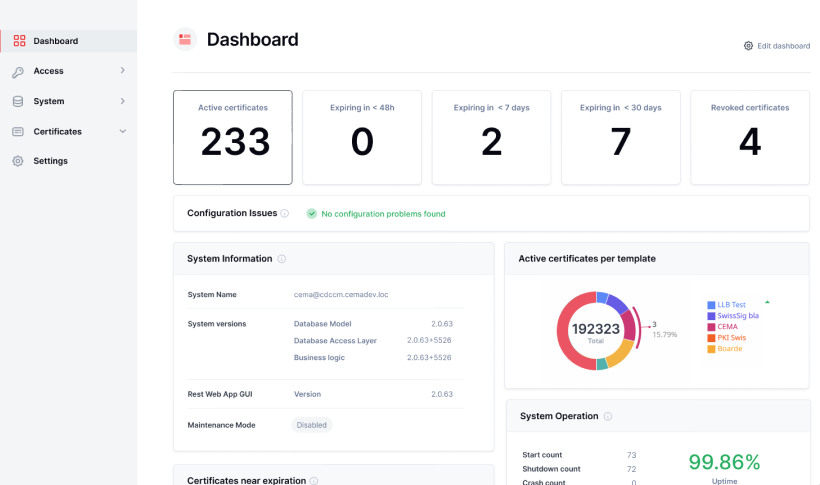Collapse the Certificates menu chevron
The height and width of the screenshot is (485, 820).
point(122,131)
